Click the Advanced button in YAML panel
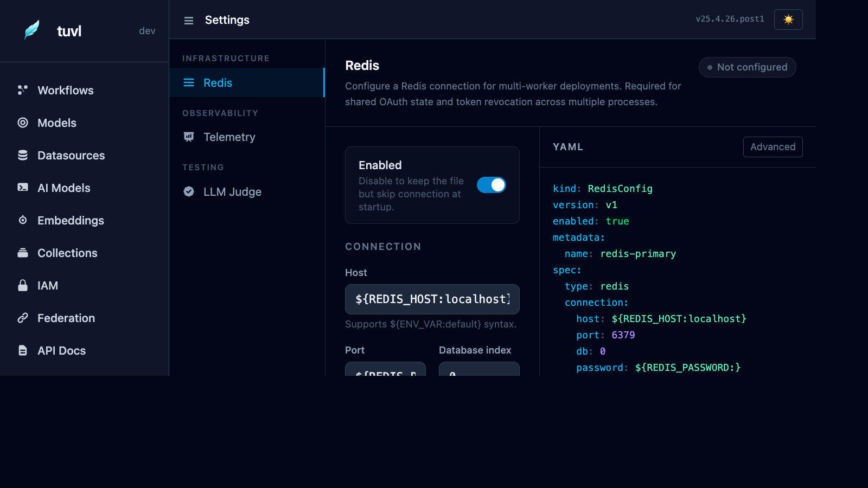Image resolution: width=868 pixels, height=488 pixels. (x=773, y=147)
